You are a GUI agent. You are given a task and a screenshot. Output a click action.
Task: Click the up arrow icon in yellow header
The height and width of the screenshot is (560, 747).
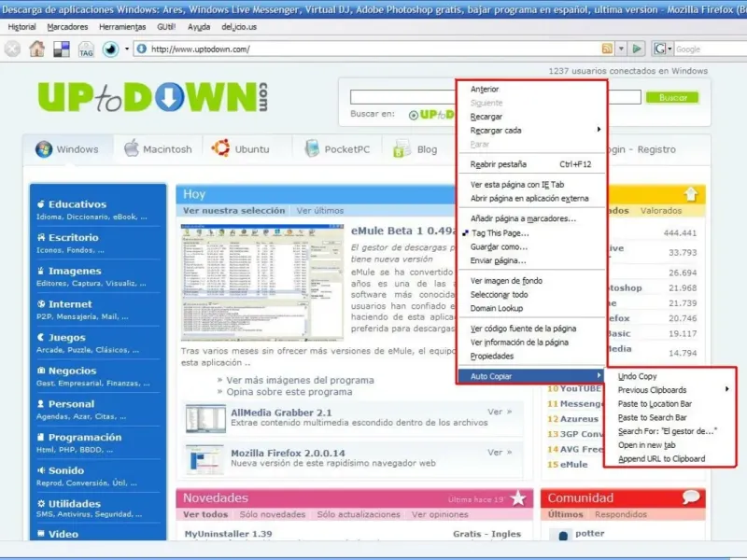[691, 194]
